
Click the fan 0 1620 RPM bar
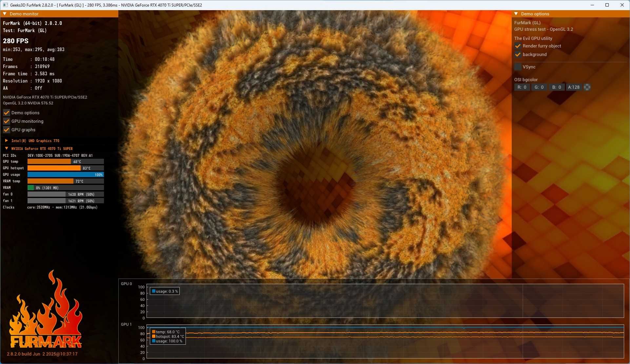click(66, 194)
